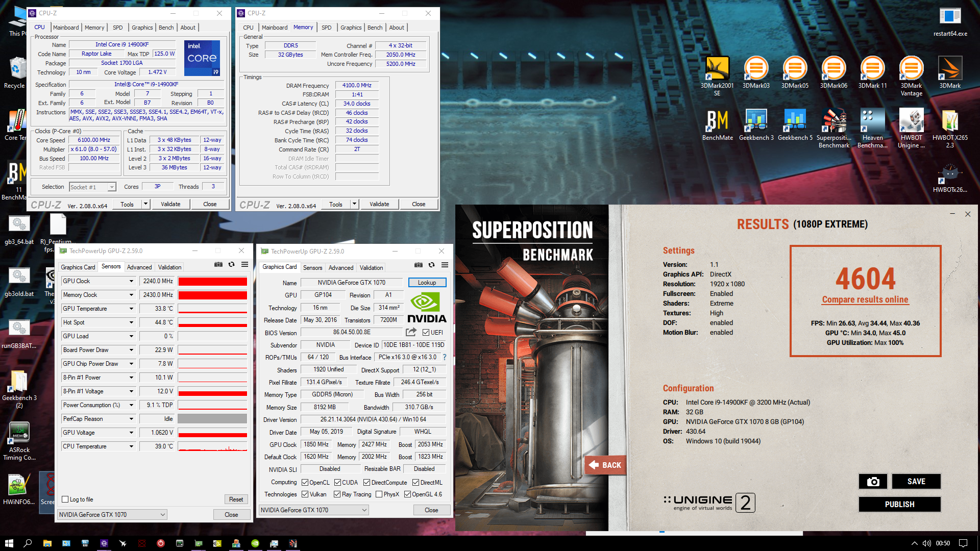Open HWBOT Unigine shortcut

click(911, 129)
